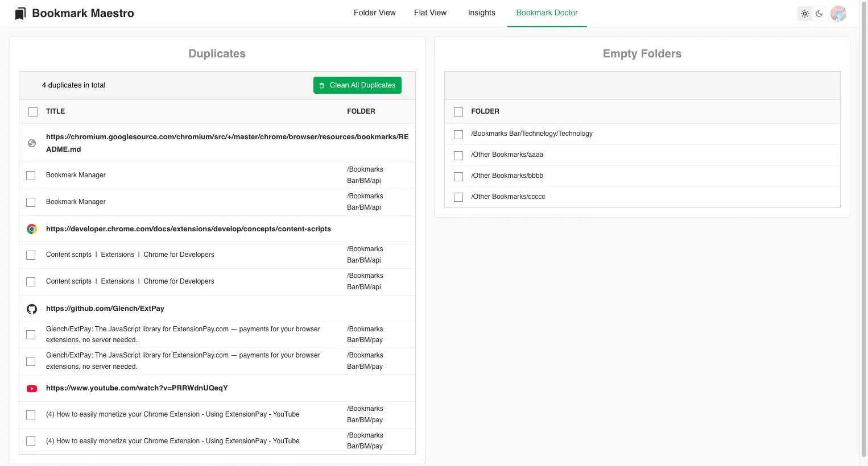Click FOLDER column header in Empty Folders table
868x466 pixels.
(485, 111)
